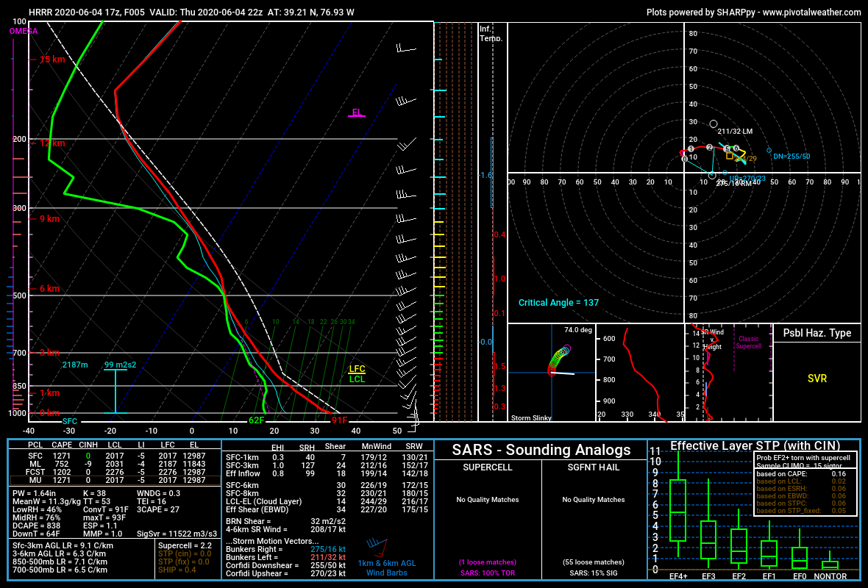Image resolution: width=868 pixels, height=588 pixels.
Task: Click the BRN Shear = row label
Action: pos(249,521)
